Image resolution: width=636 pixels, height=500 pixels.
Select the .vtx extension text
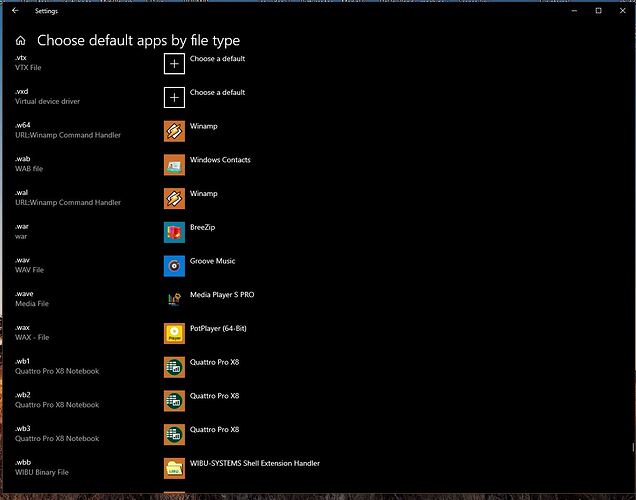tap(21, 58)
